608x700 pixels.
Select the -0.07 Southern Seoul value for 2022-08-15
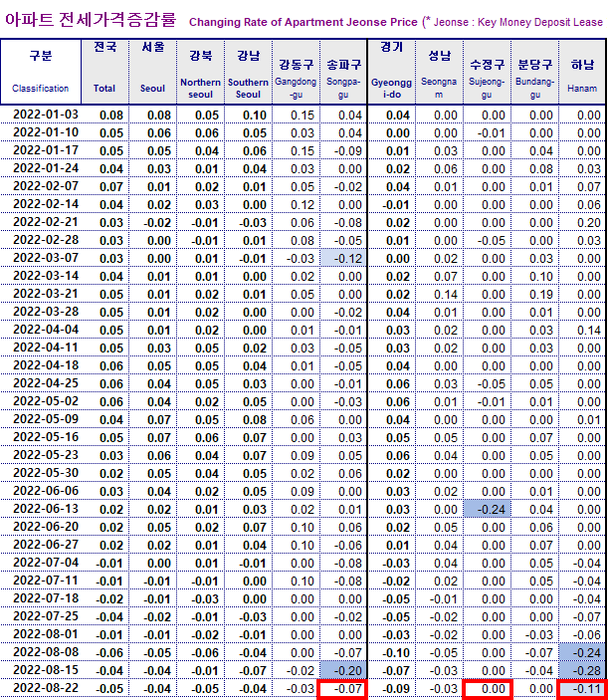pos(253,670)
